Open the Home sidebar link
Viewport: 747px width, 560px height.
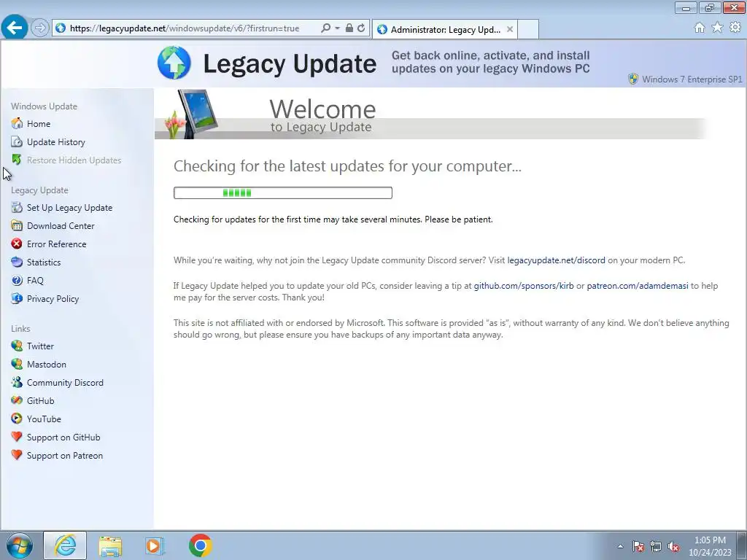click(x=39, y=124)
